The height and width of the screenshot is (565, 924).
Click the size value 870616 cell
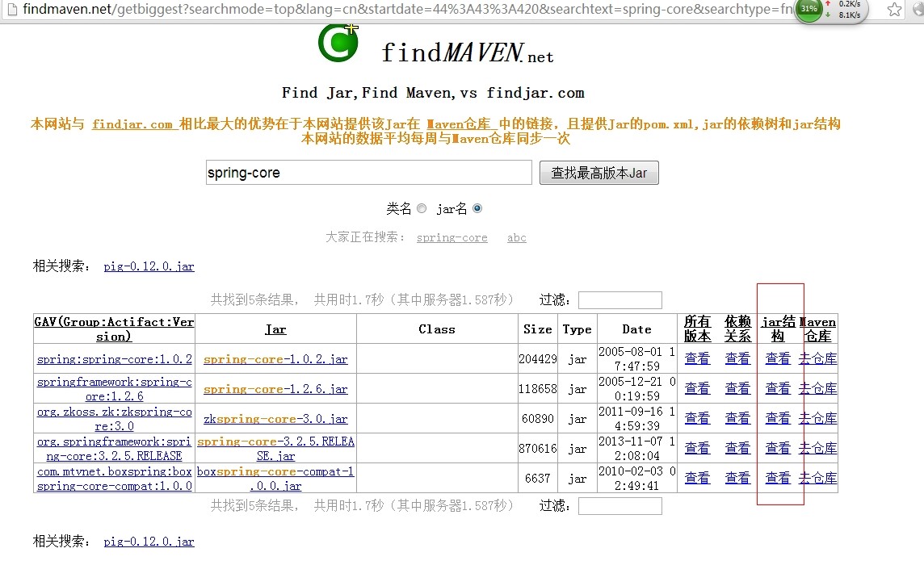(x=537, y=449)
